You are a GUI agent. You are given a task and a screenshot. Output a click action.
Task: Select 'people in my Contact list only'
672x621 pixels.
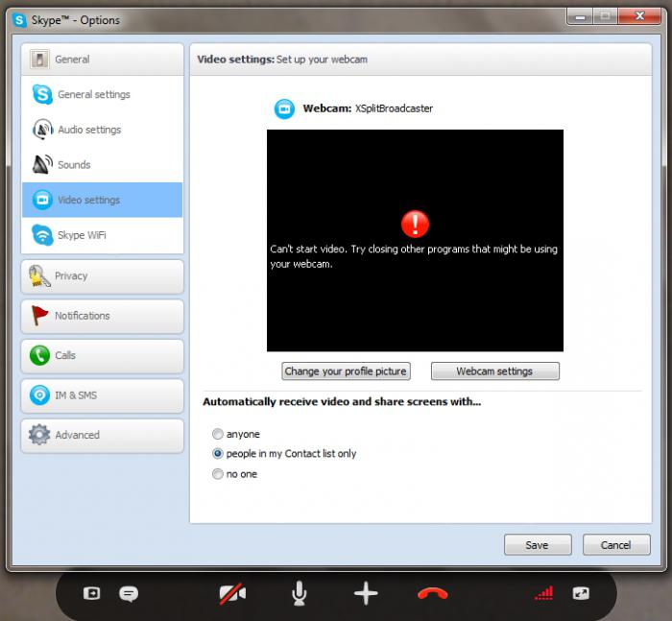(x=218, y=453)
